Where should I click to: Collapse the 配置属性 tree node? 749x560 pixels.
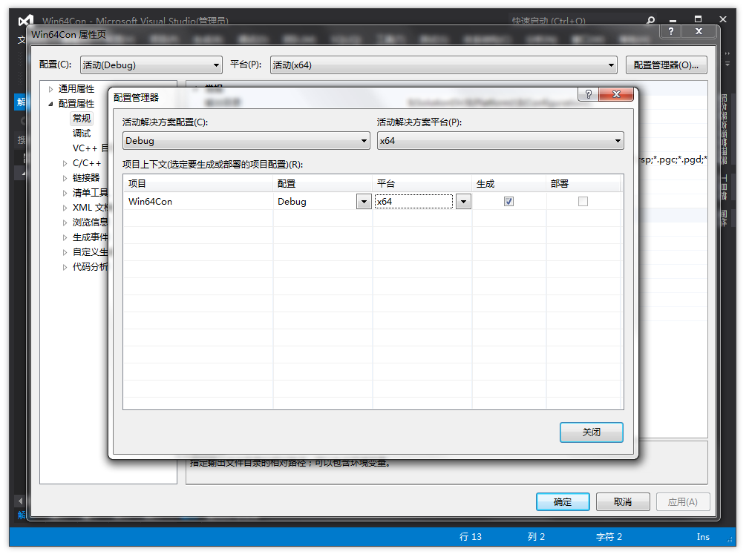tap(50, 104)
